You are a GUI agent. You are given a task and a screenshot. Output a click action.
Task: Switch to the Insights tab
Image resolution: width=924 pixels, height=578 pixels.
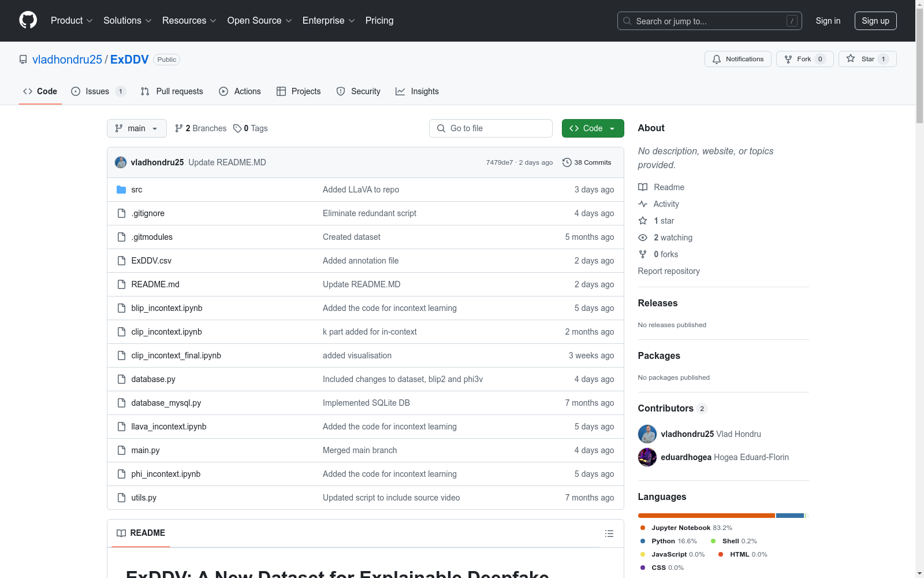pos(417,91)
